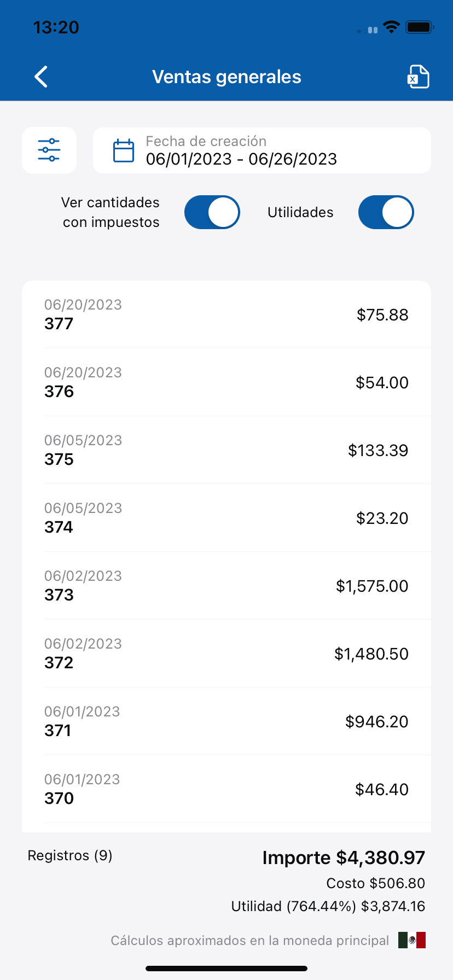Export sales report to Excel
The width and height of the screenshot is (453, 980).
coord(418,77)
